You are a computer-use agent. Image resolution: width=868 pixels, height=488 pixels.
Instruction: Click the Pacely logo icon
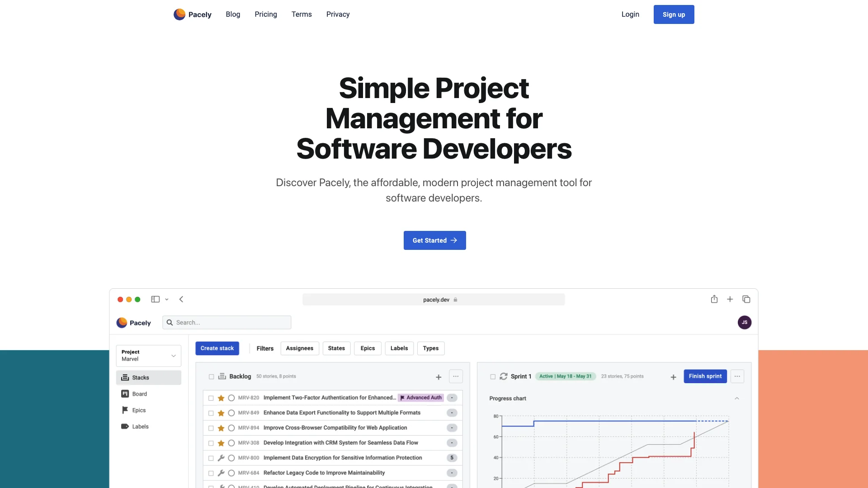[179, 14]
